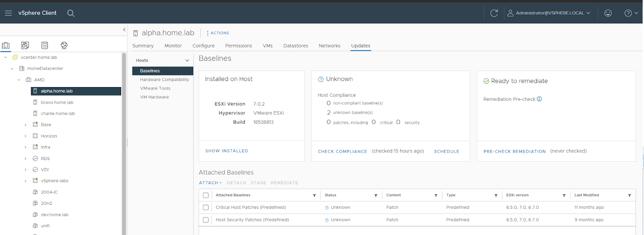Screen dimensions: 644x235
Task: Click the Content column filter icon
Action: click(x=436, y=195)
